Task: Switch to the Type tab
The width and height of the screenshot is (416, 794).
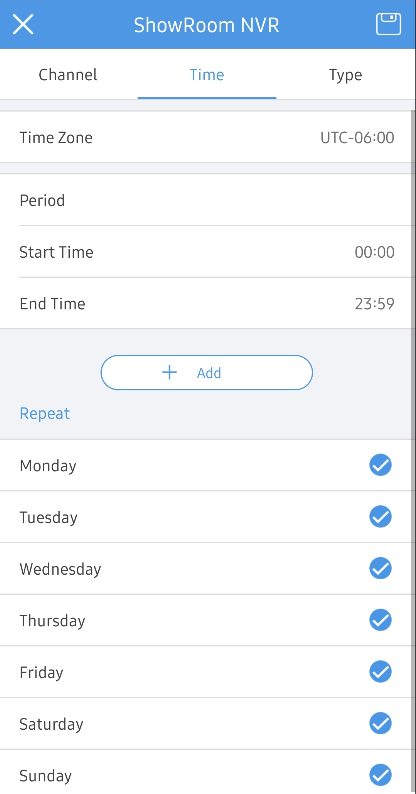Action: (346, 75)
